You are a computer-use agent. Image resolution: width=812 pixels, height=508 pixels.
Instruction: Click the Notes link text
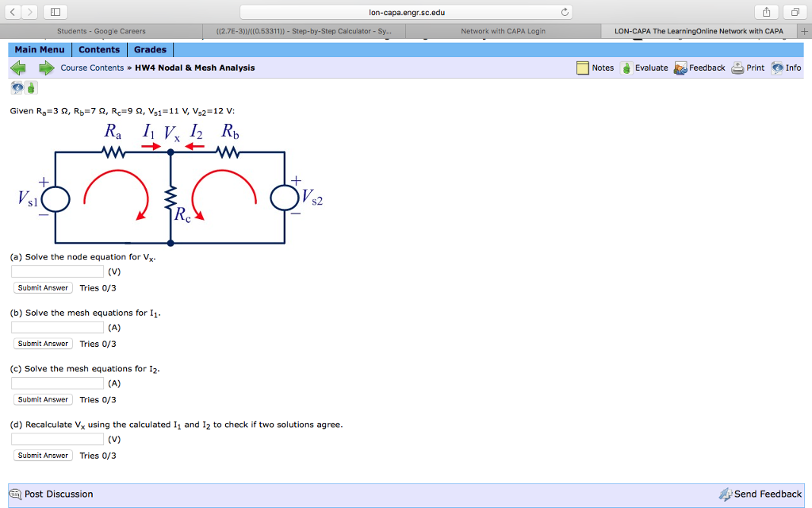(603, 68)
